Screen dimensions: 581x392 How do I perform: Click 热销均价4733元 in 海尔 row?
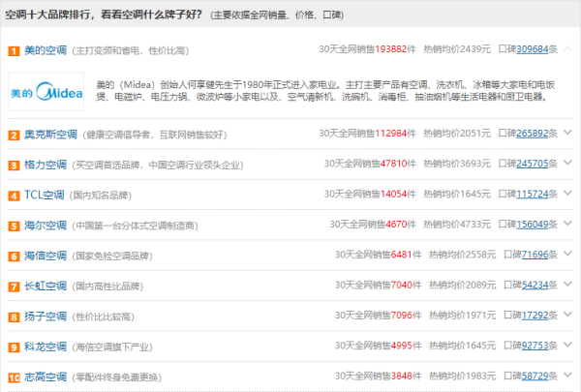(457, 225)
